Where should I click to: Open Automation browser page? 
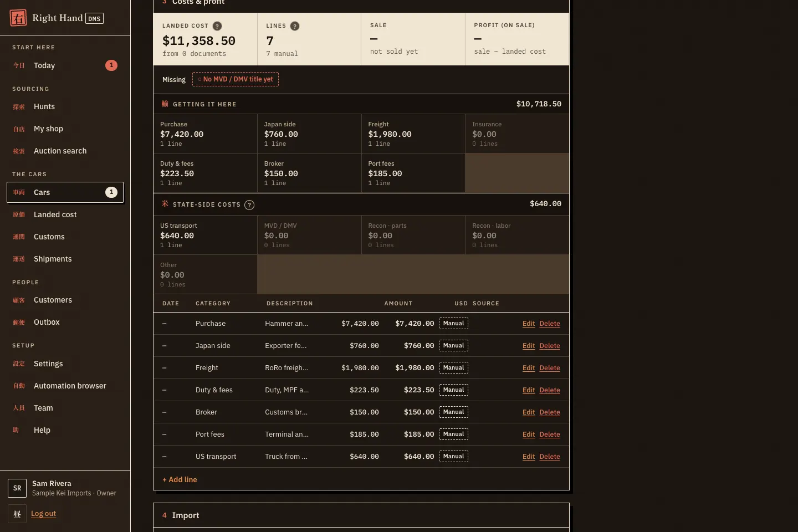(x=65, y=386)
